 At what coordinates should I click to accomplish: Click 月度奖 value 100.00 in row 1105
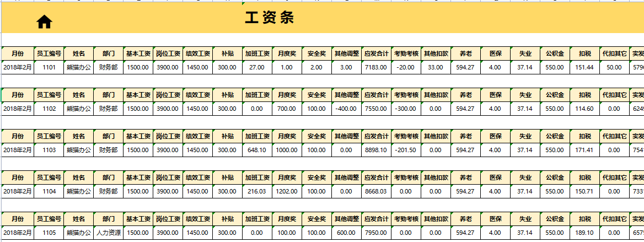(x=287, y=233)
